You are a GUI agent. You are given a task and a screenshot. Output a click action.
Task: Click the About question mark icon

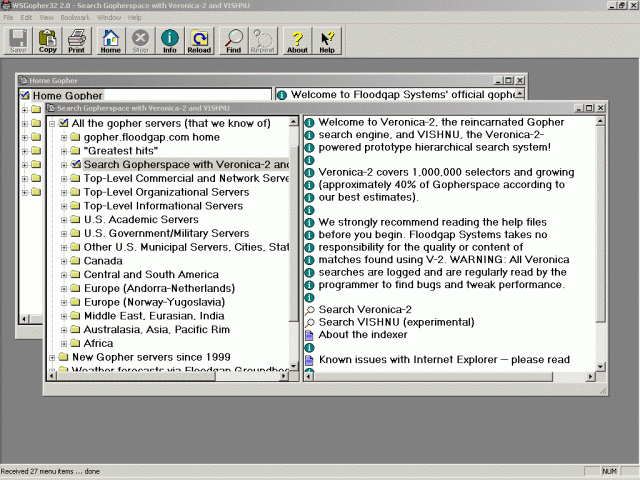tap(297, 40)
